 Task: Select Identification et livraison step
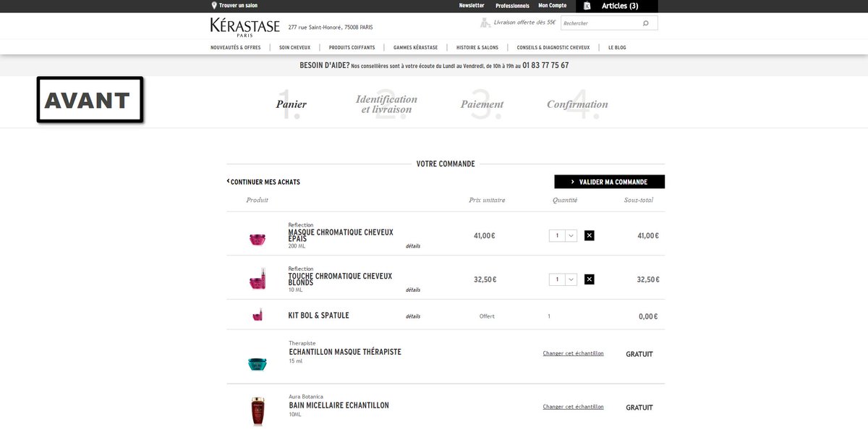[x=386, y=104]
